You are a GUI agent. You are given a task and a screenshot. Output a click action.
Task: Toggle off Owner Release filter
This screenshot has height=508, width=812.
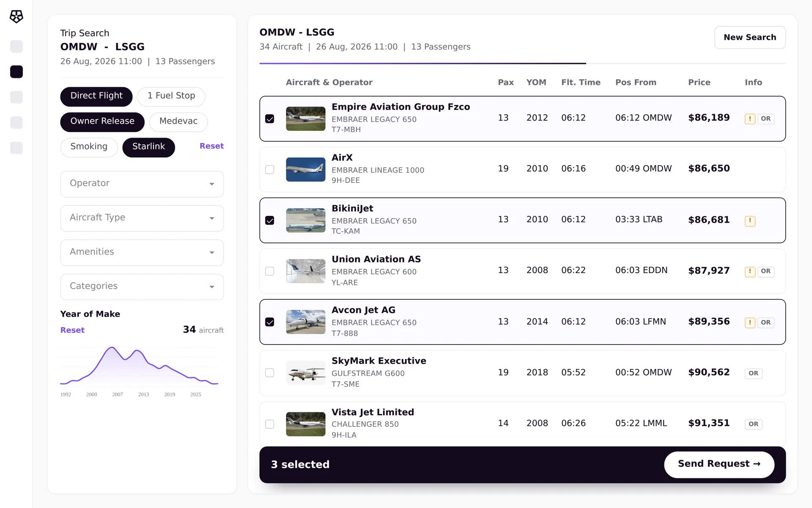pos(102,122)
